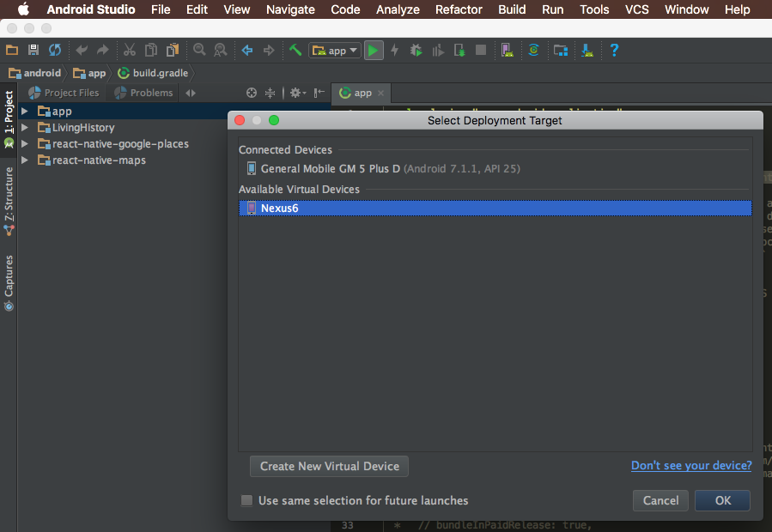Click build.gradle breadcrumb

point(153,73)
